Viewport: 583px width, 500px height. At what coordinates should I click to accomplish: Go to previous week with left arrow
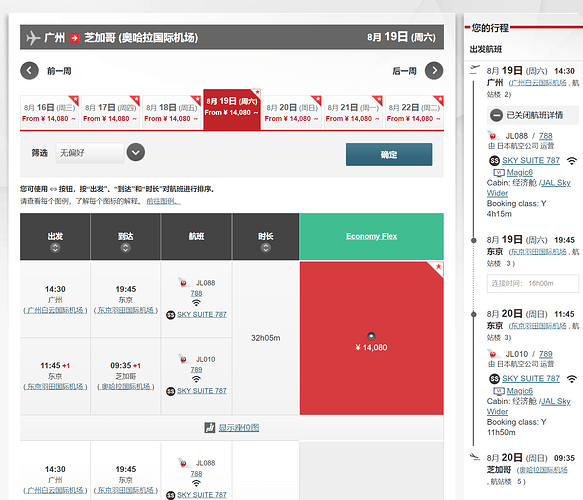coord(29,71)
